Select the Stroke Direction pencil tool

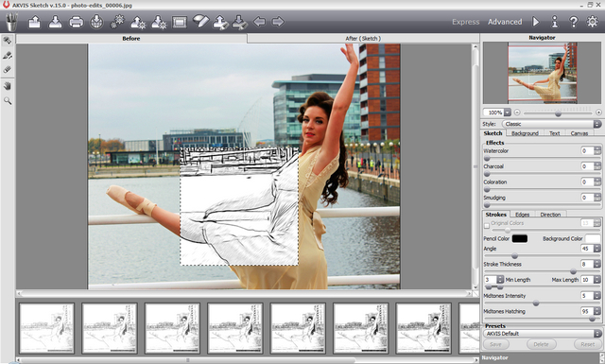tap(8, 56)
